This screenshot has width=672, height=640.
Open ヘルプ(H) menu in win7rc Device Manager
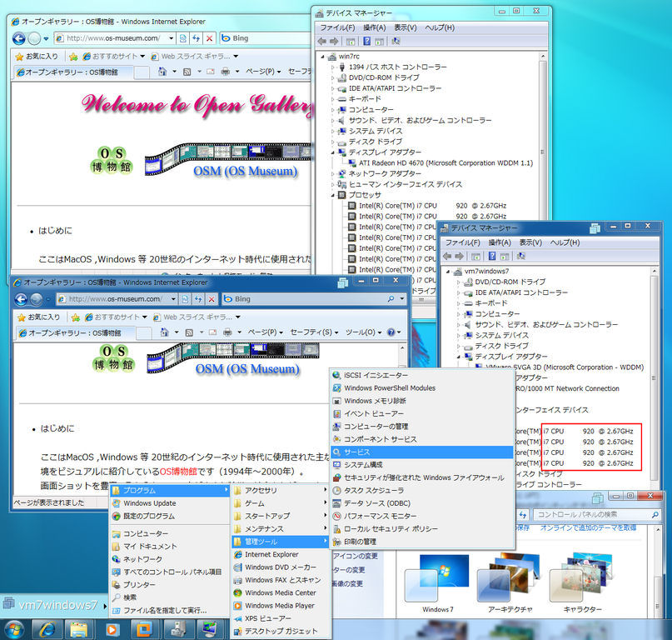point(440,27)
